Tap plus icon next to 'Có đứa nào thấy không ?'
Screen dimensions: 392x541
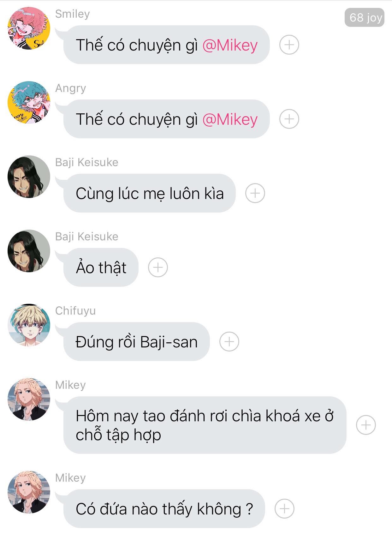(x=284, y=509)
